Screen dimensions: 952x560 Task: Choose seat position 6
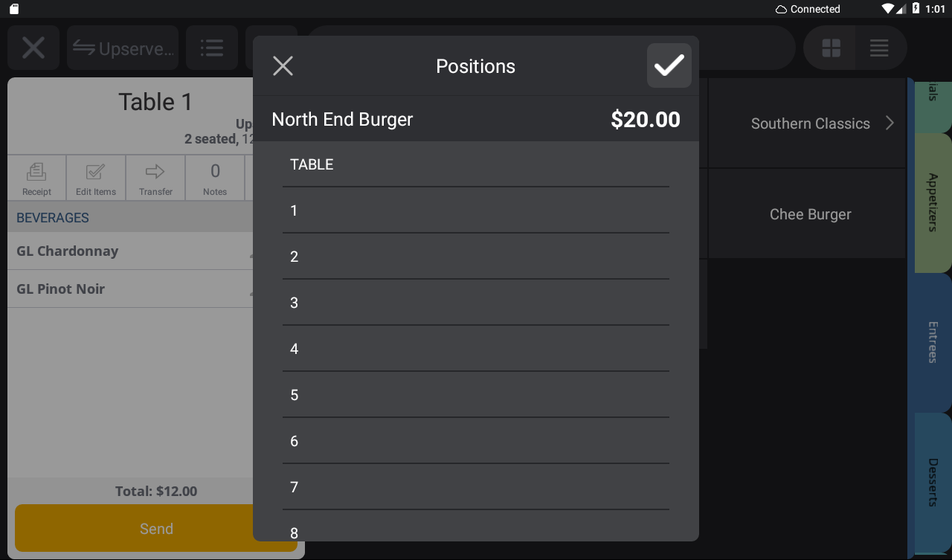point(476,441)
